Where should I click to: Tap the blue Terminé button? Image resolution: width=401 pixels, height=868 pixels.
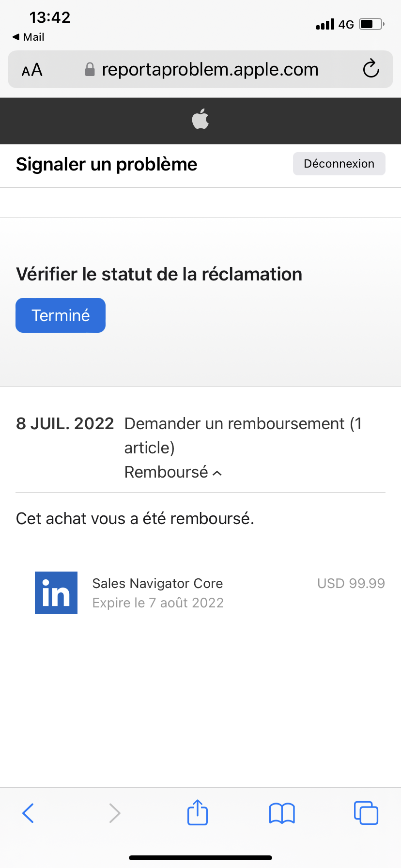click(x=61, y=315)
